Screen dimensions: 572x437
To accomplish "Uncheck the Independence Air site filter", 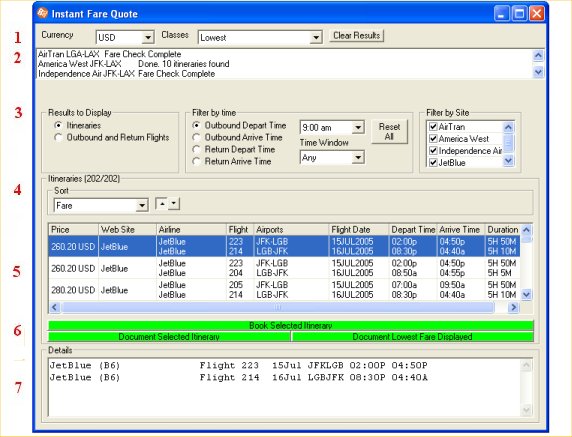I will pyautogui.click(x=433, y=151).
